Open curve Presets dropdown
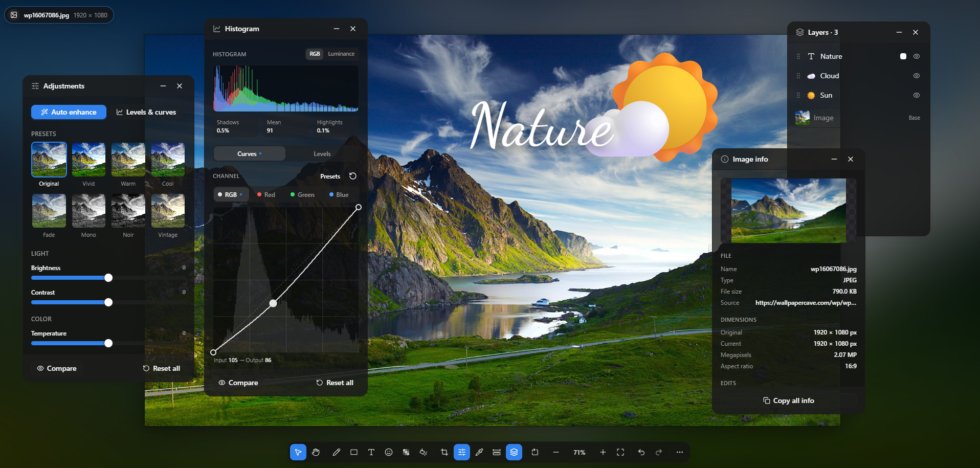 point(330,176)
